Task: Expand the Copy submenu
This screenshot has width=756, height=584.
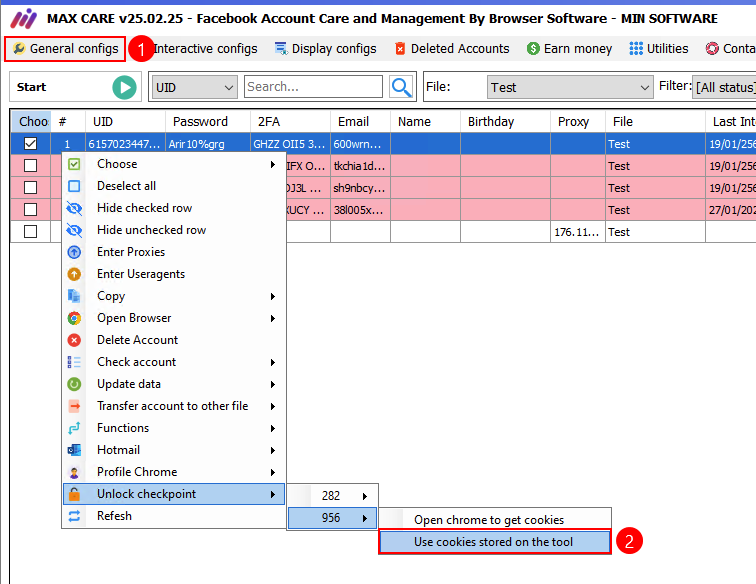Action: [x=174, y=296]
